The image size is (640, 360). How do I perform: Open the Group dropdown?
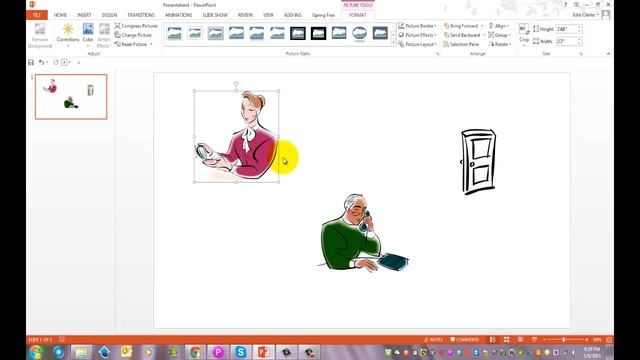click(x=499, y=35)
